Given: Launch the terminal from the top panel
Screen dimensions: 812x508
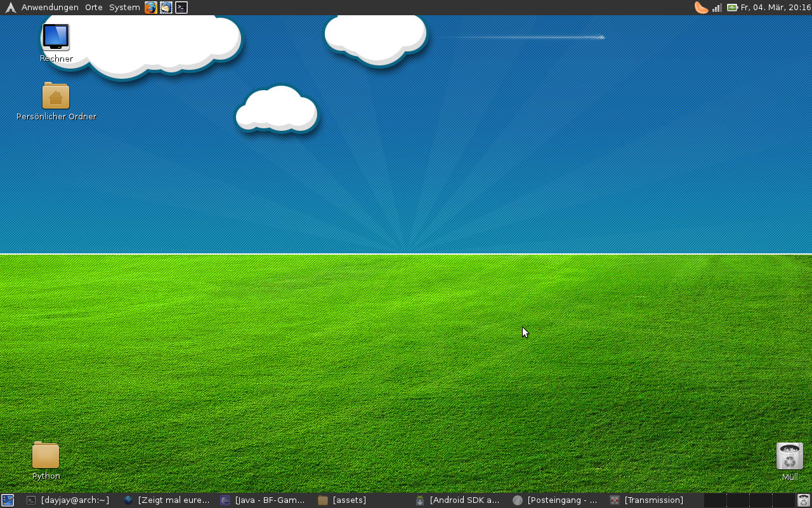Looking at the screenshot, I should (181, 8).
